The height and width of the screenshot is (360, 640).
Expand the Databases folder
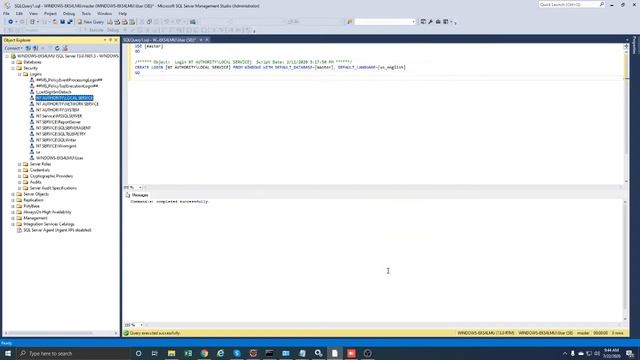(13, 62)
